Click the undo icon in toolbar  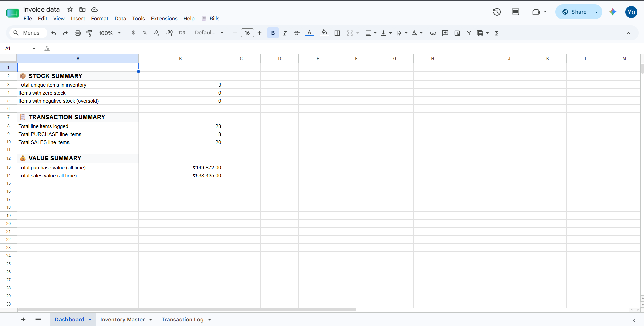point(54,33)
